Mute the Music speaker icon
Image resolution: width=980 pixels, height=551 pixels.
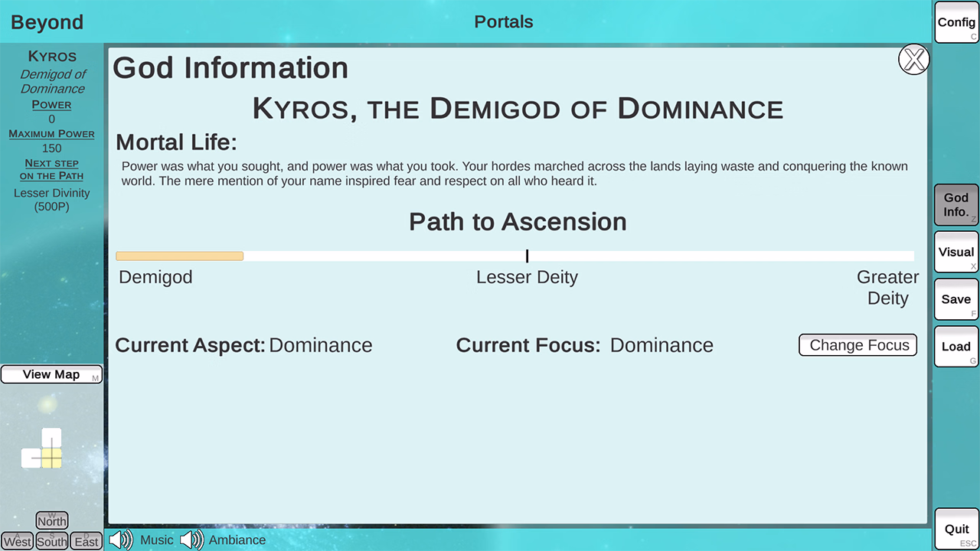[x=121, y=540]
